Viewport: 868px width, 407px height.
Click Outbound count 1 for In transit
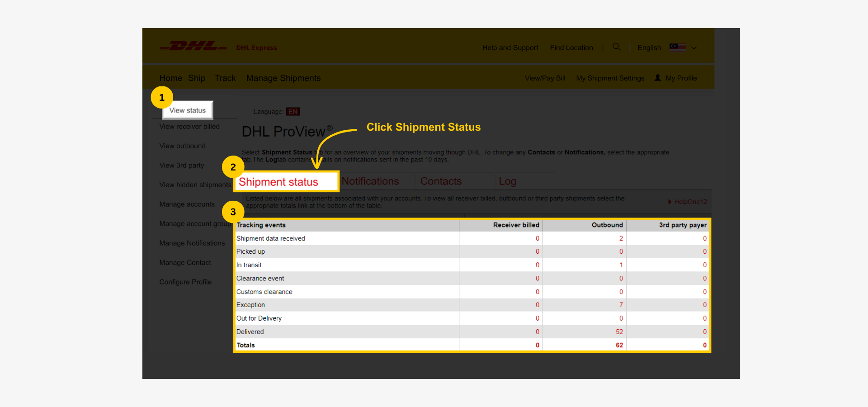click(x=621, y=265)
